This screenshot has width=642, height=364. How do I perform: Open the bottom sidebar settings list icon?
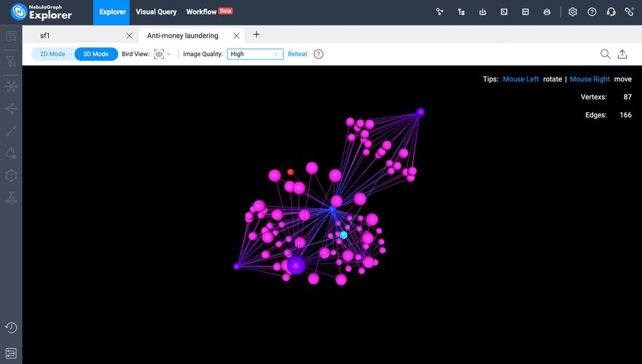click(11, 353)
